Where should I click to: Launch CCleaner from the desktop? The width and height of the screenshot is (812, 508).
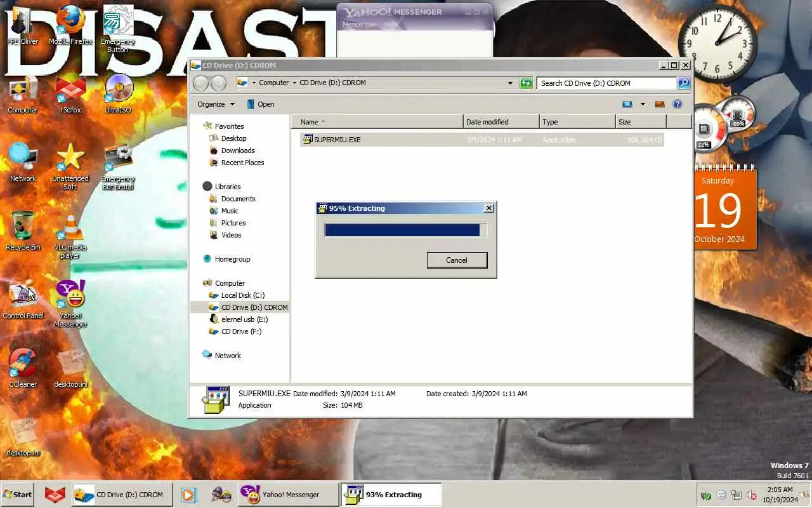click(x=23, y=368)
